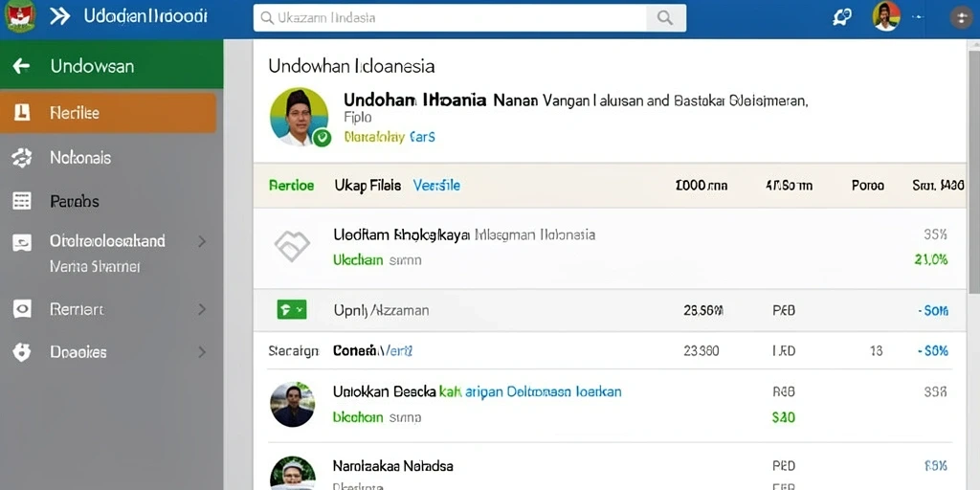The width and height of the screenshot is (980, 490).
Task: Click the crest logo in the top-left corner
Action: 20,16
